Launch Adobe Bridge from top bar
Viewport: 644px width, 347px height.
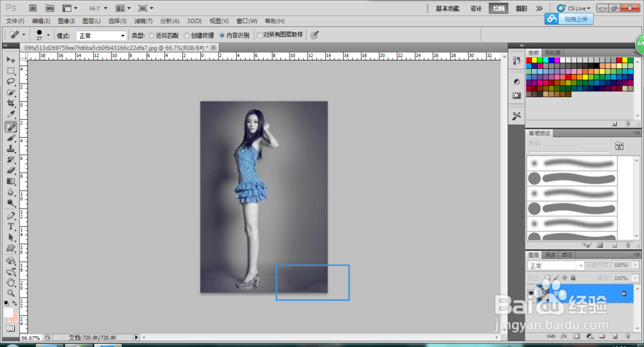point(33,8)
